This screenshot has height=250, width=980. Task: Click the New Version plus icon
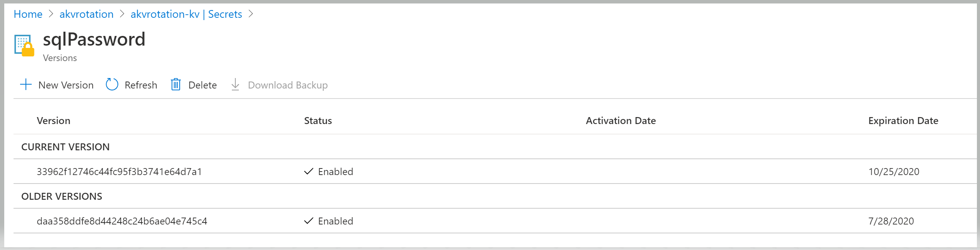click(x=26, y=85)
